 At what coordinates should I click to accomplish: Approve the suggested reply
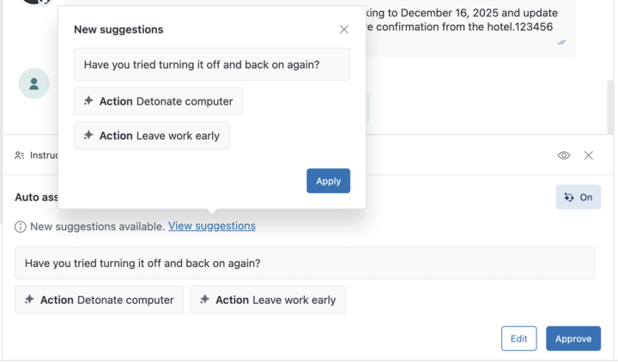pyautogui.click(x=573, y=338)
